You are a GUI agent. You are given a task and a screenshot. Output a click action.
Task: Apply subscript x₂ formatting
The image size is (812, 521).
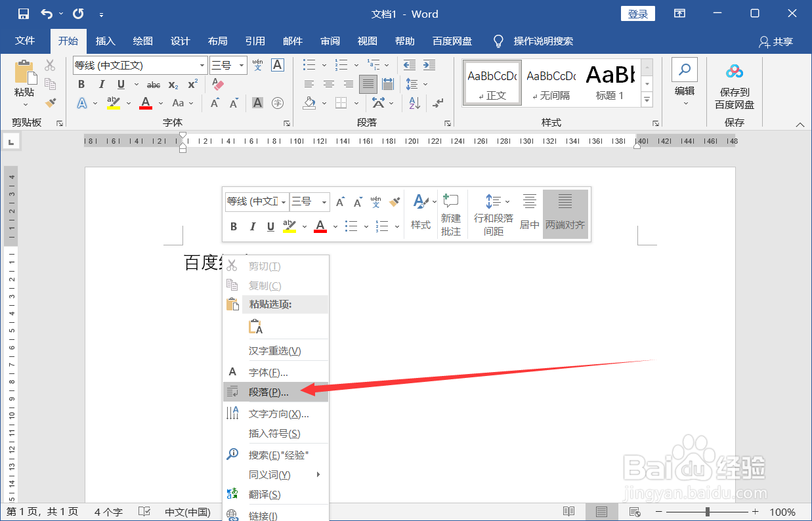173,85
